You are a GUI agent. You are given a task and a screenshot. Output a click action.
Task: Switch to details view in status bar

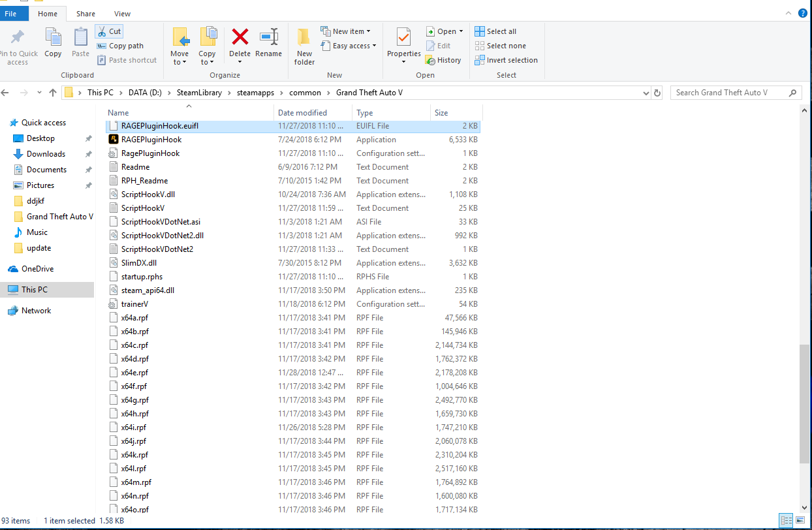[785, 521]
